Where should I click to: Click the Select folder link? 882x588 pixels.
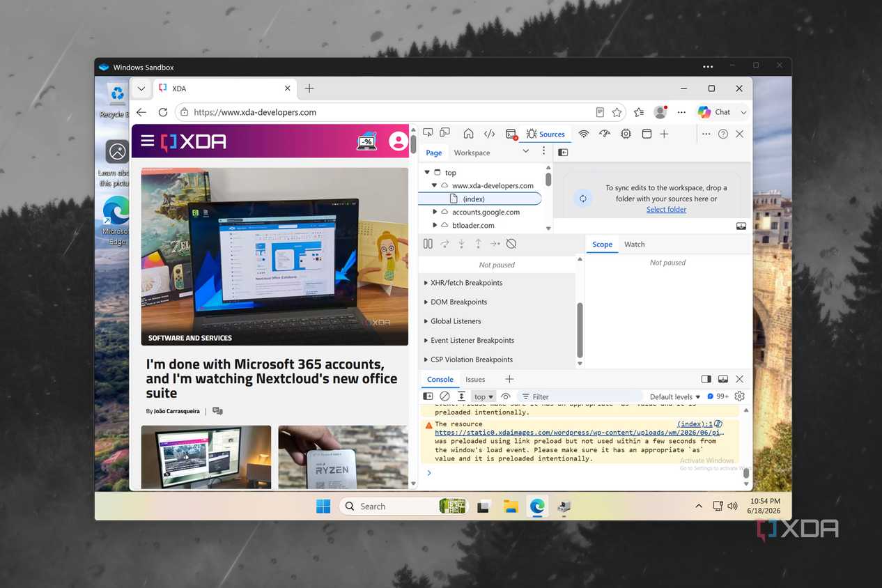point(666,209)
